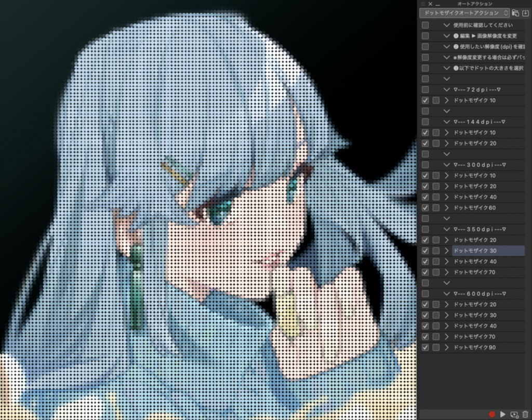Select the ③ 以下でドットの大きさを選択 label
This screenshot has width=532, height=420.
pos(488,68)
